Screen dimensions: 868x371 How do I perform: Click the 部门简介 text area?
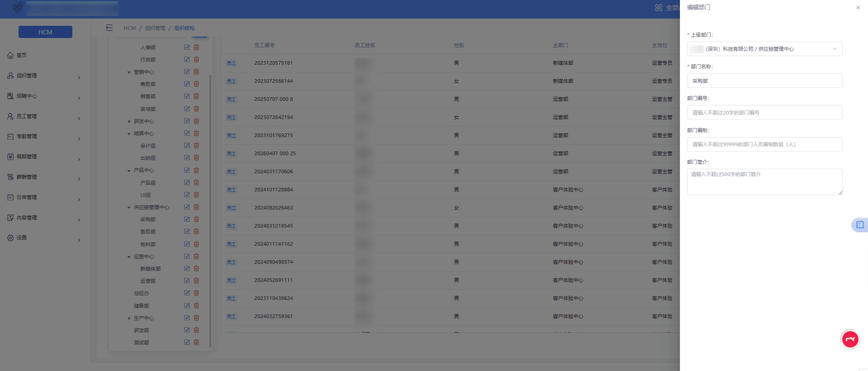(x=764, y=182)
